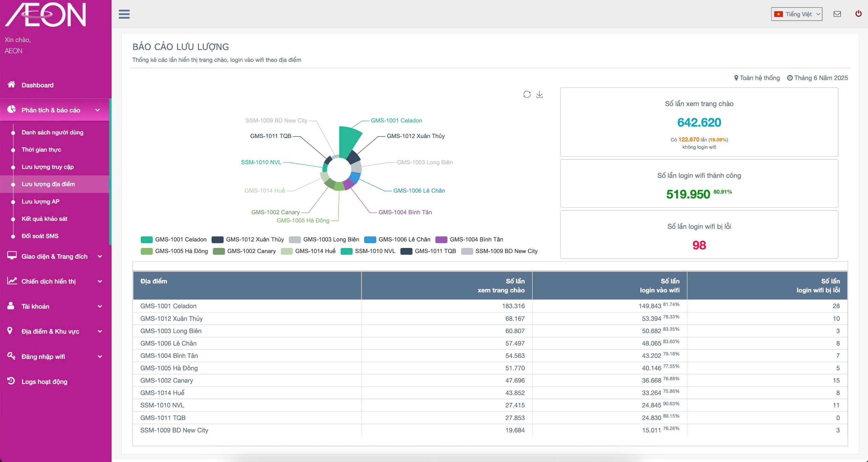
Task: Click the monitor icon for Giao diện & Trang đích
Action: pyautogui.click(x=12, y=256)
